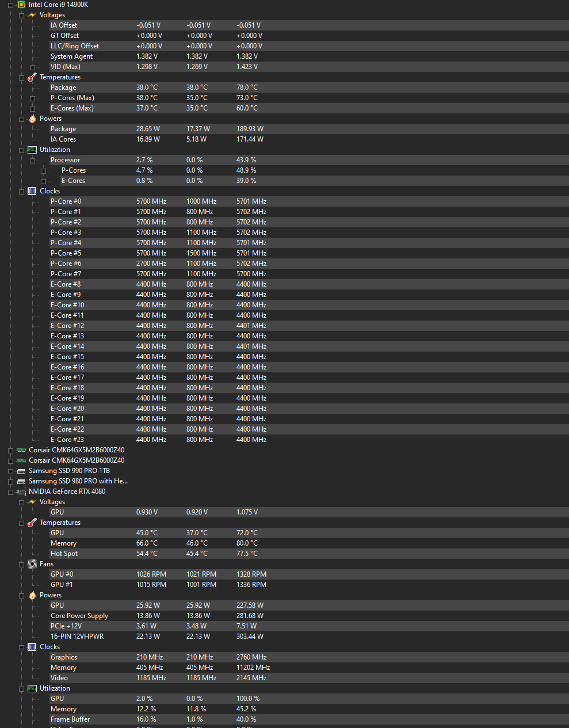Click the thermometer icon beside GPU Temperatures

(32, 523)
